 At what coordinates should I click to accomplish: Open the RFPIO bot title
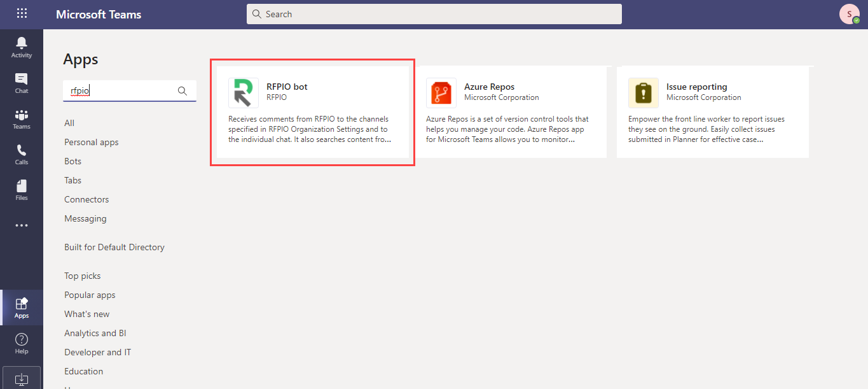pos(287,87)
